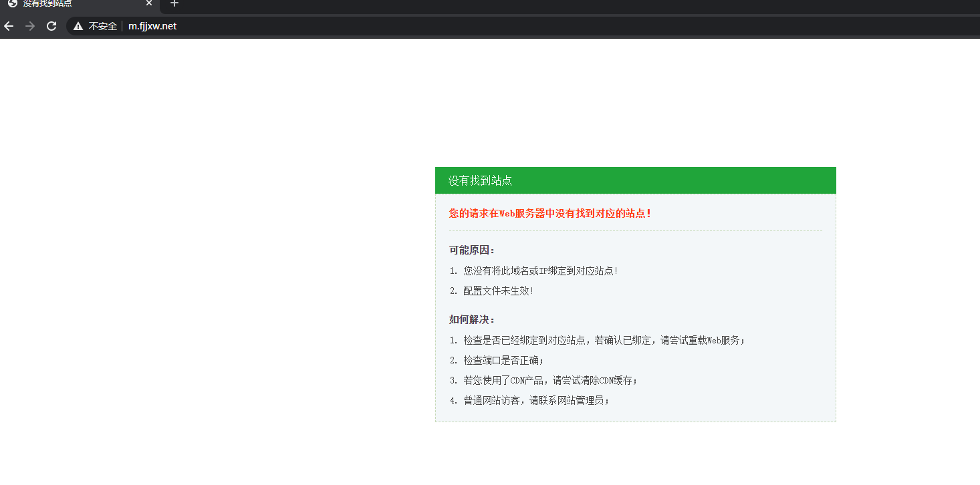This screenshot has width=980, height=485.
Task: Select the 没有找到站点 browser tab
Action: (x=80, y=5)
